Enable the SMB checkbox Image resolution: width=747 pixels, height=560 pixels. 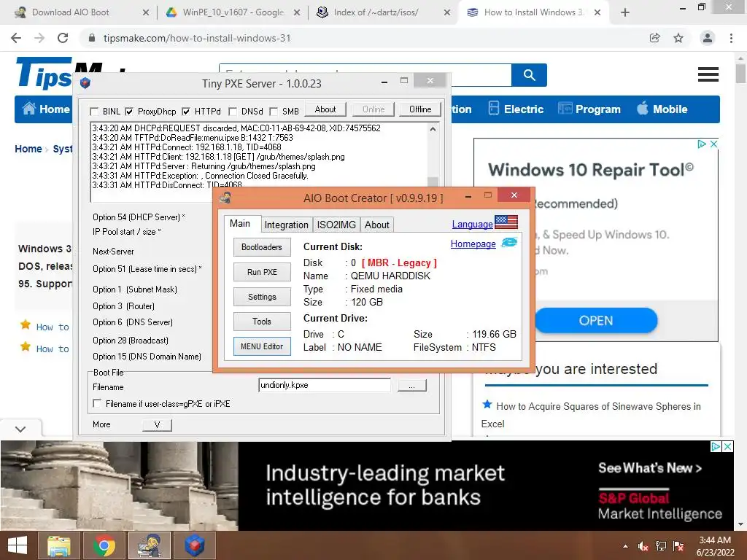pos(274,112)
